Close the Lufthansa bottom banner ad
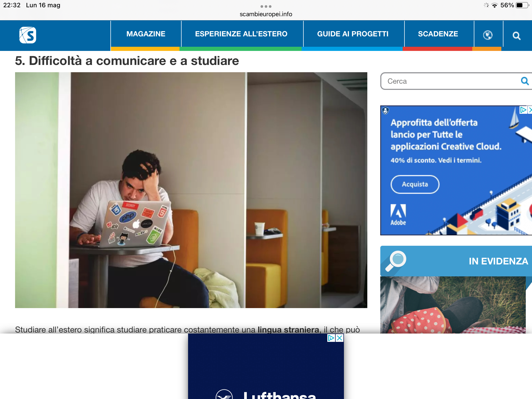Image resolution: width=532 pixels, height=399 pixels. click(x=340, y=338)
